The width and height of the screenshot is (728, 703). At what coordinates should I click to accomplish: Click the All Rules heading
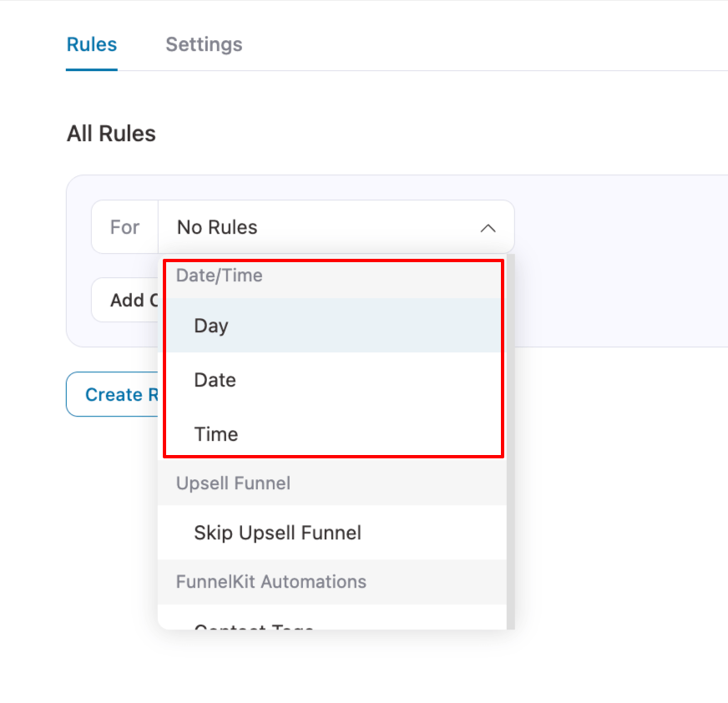pos(111,134)
